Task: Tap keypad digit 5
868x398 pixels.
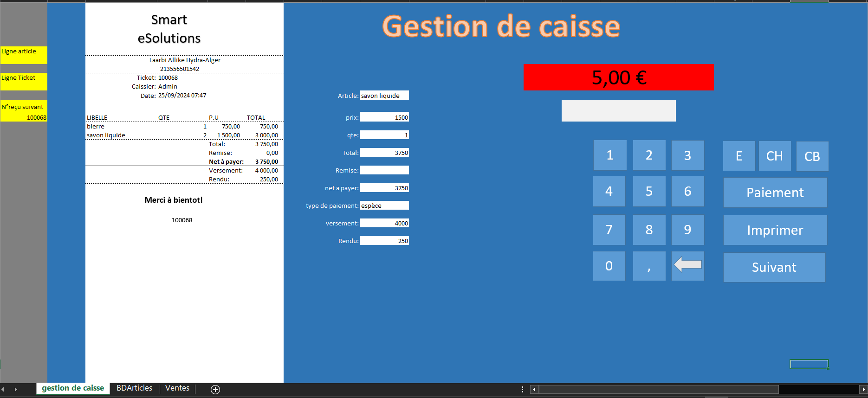Action: coord(649,191)
